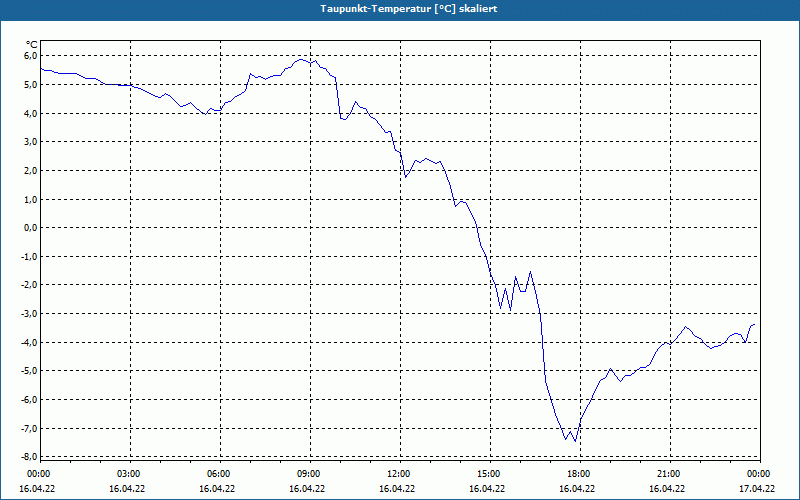Click the '21:00' time label
Image resolution: width=800 pixels, height=500 pixels.
[x=667, y=474]
